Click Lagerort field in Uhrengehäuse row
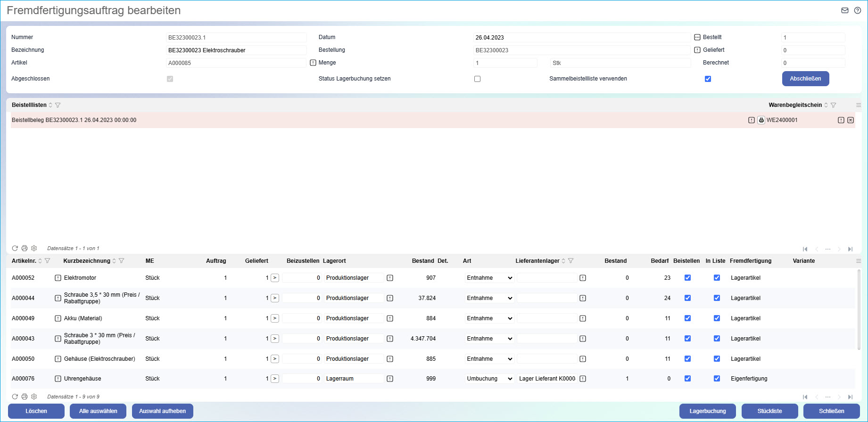This screenshot has width=868, height=422. point(354,379)
